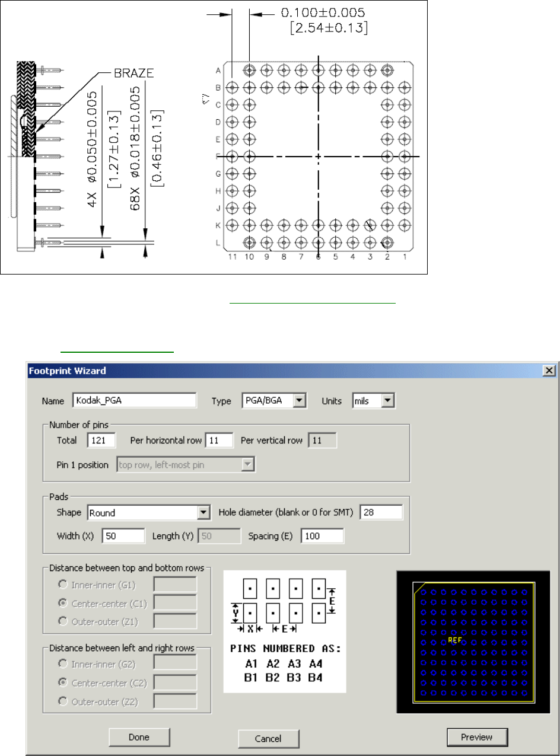Click the PINS NUMBERED AS text
The width and height of the screenshot is (560, 756).
click(x=285, y=647)
